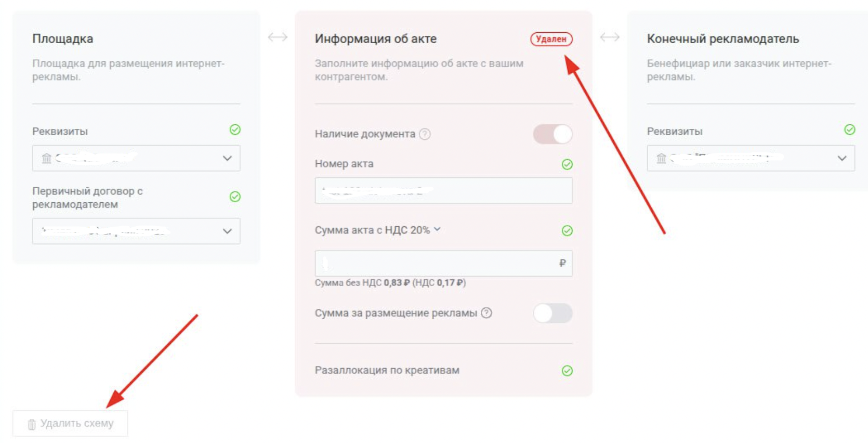Click left double arrow between Площадка and act
This screenshot has height=443, width=868.
click(x=278, y=37)
